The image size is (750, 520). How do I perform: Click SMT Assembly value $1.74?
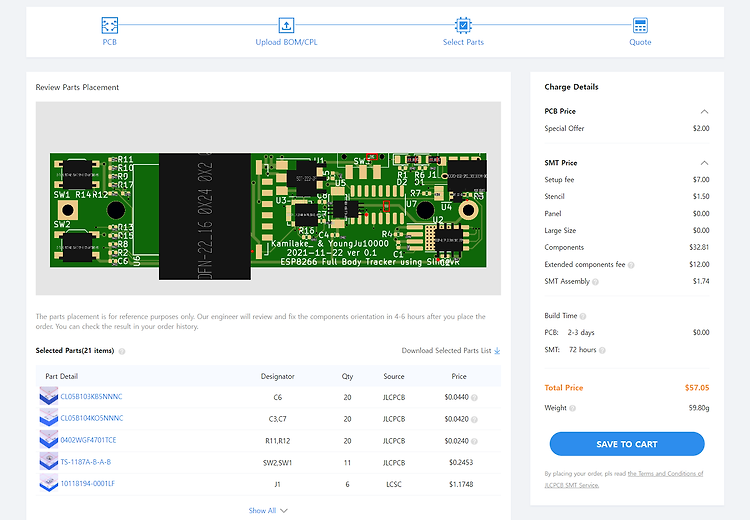(x=701, y=281)
